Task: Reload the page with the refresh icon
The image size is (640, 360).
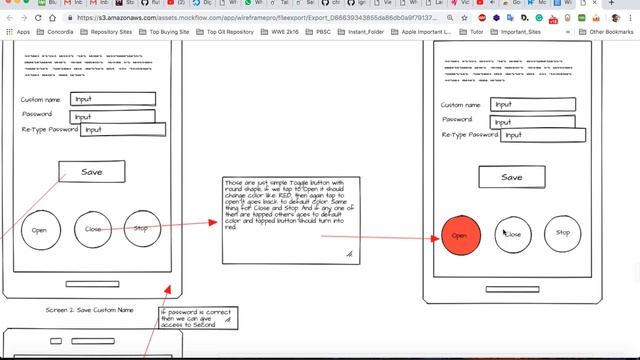Action: (x=38, y=18)
